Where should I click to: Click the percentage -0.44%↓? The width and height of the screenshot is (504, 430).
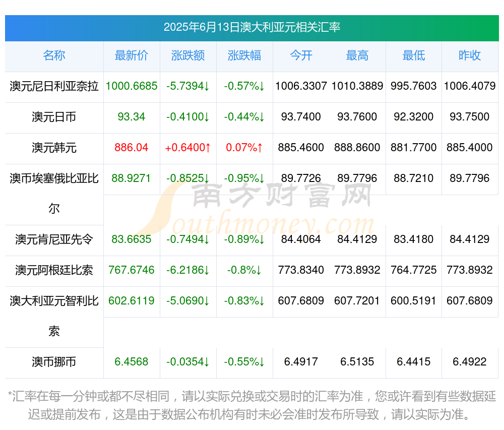point(244,116)
